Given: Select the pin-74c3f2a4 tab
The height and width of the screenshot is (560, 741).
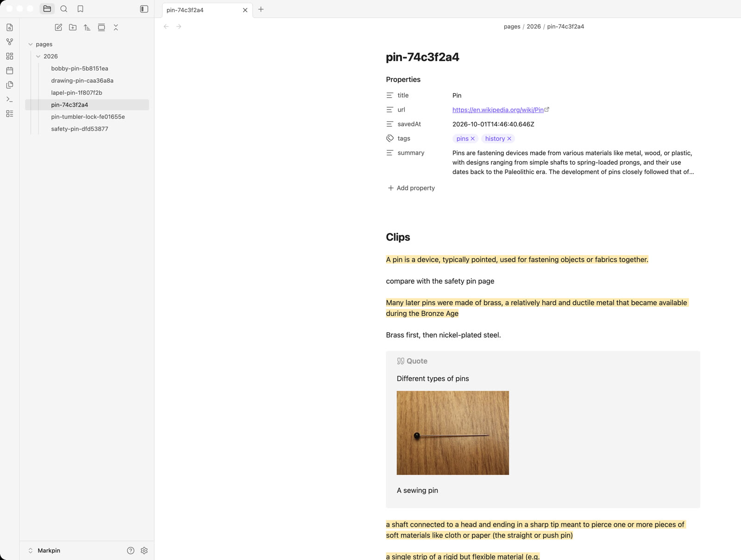Looking at the screenshot, I should pos(207,10).
